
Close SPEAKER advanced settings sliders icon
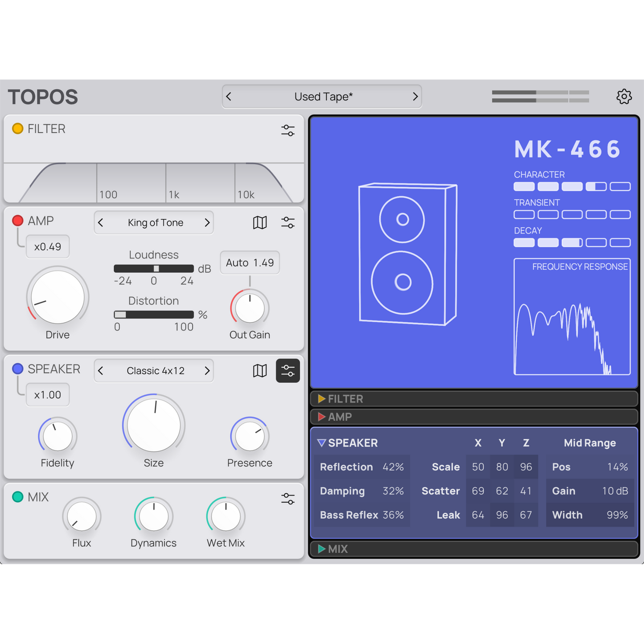[288, 370]
